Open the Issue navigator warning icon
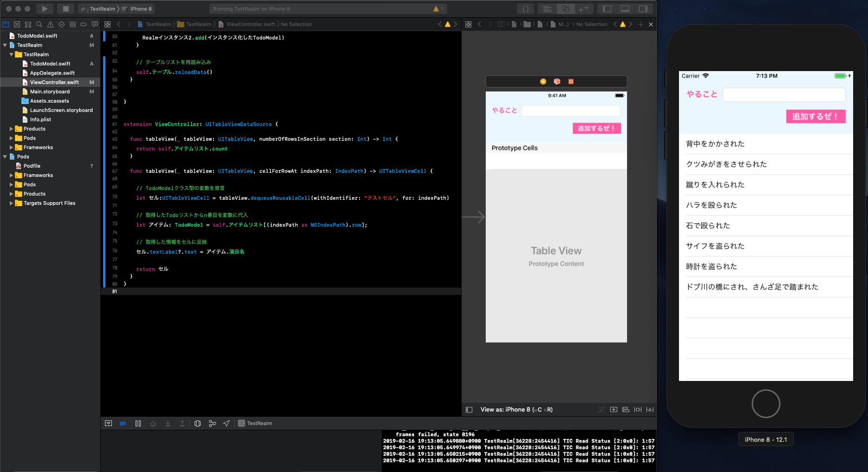This screenshot has width=868, height=472. click(51, 24)
